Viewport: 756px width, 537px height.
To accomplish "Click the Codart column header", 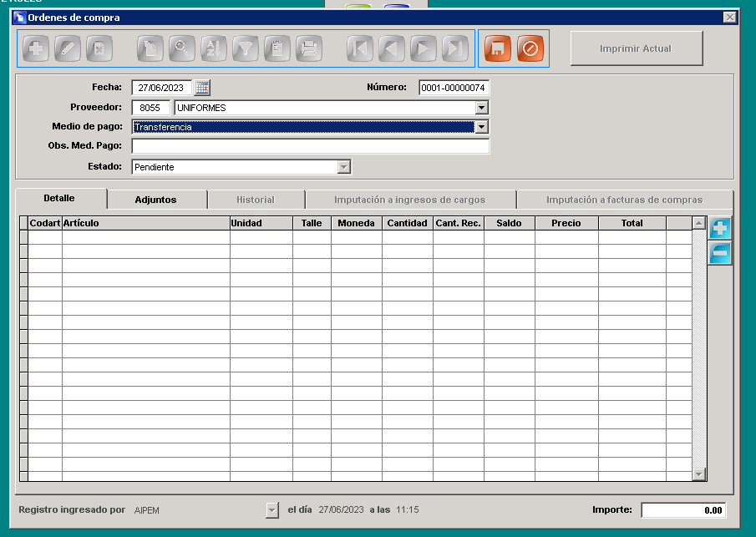I will click(x=45, y=223).
